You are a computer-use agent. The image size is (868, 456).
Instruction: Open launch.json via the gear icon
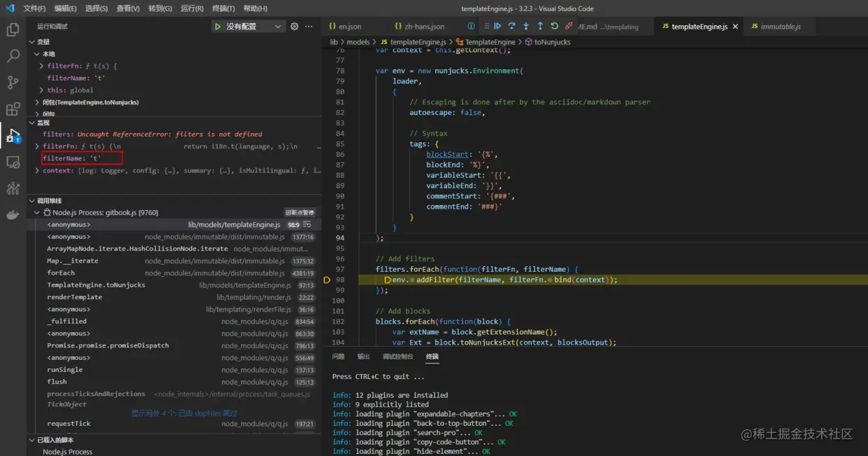(294, 27)
